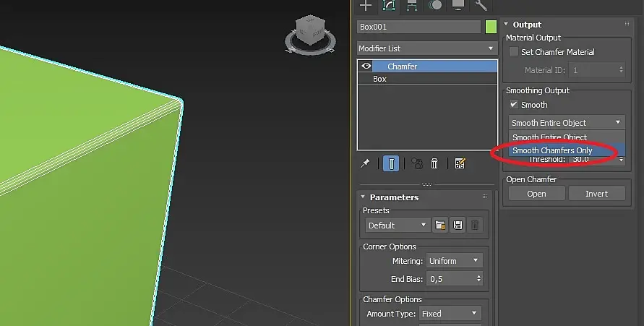Open the Hierarchy panel icon
Screen dimensions: 644x326
[x=411, y=5]
